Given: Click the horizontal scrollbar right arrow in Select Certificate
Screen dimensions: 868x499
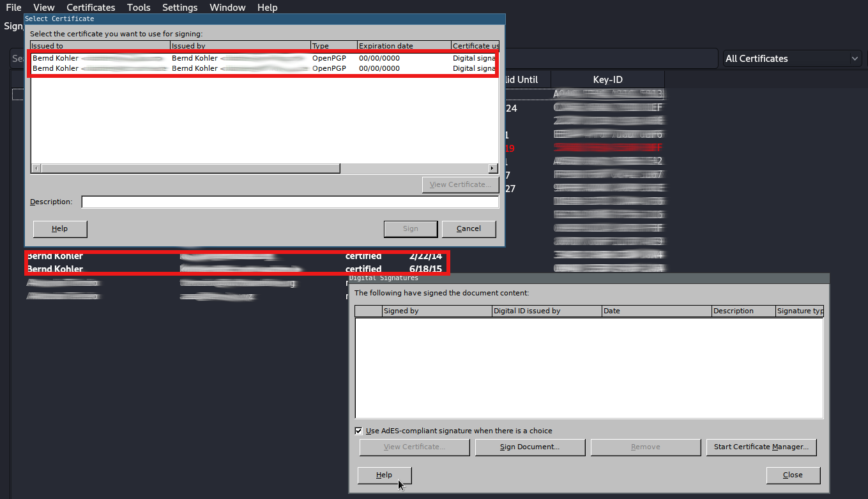Looking at the screenshot, I should click(x=492, y=168).
